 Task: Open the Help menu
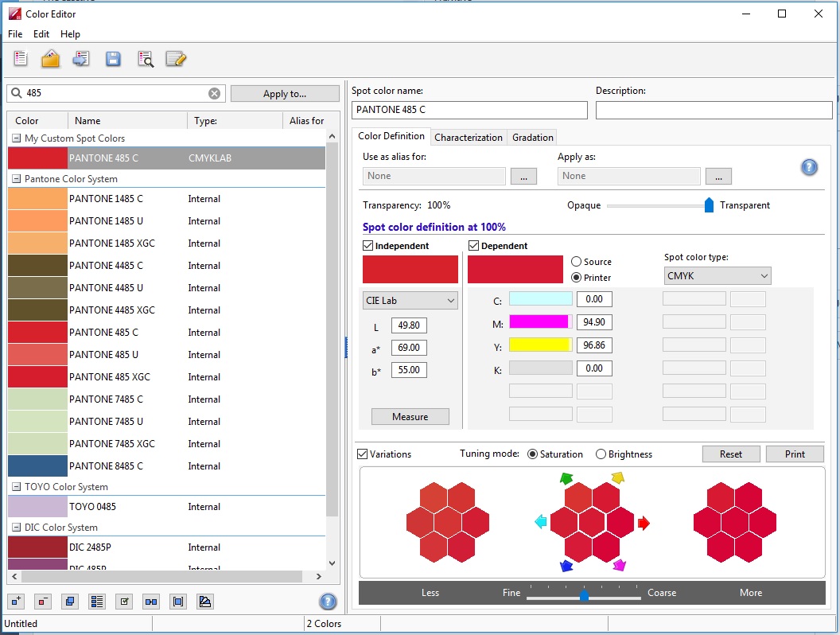(x=70, y=33)
